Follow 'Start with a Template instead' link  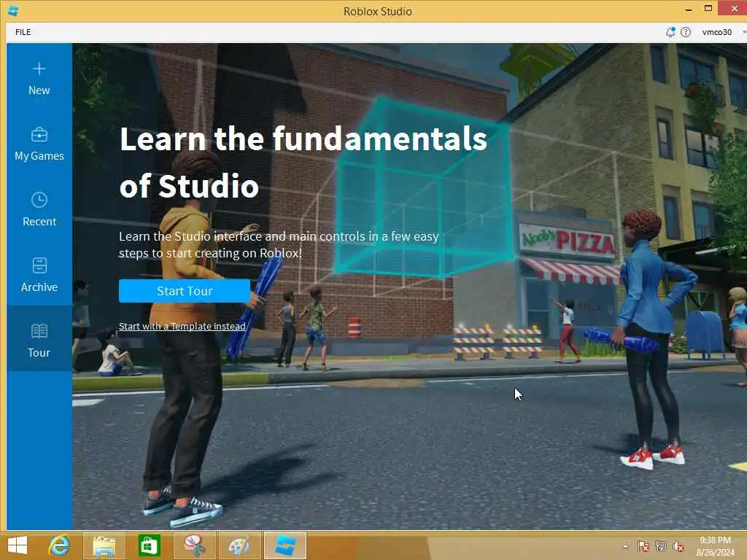click(182, 326)
